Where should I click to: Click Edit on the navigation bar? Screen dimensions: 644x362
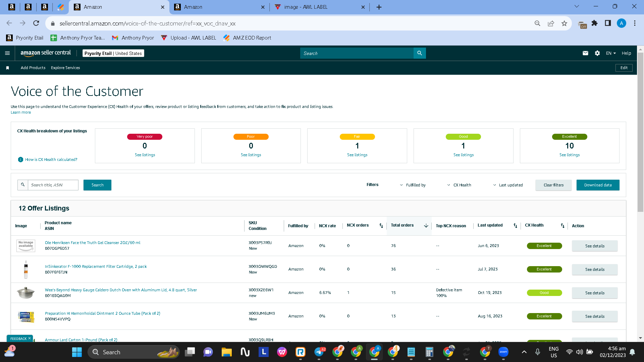624,68
